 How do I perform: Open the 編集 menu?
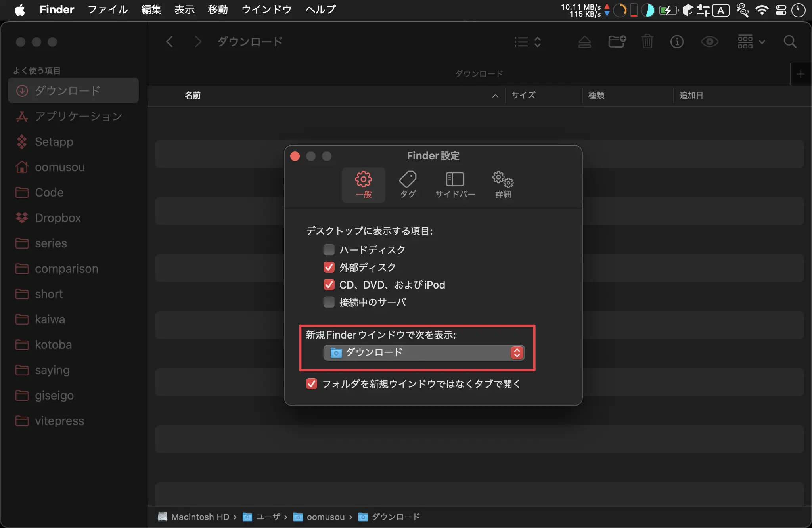point(151,10)
